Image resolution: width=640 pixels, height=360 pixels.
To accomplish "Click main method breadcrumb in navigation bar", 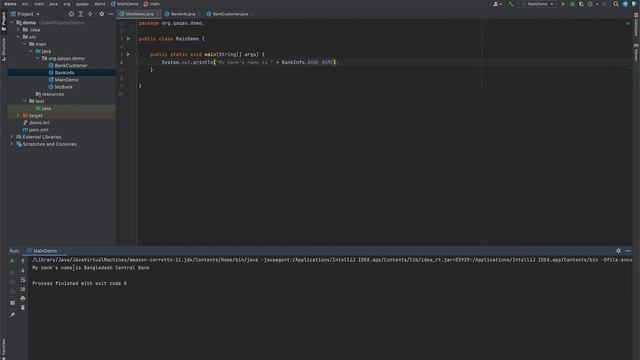I will pos(152,4).
